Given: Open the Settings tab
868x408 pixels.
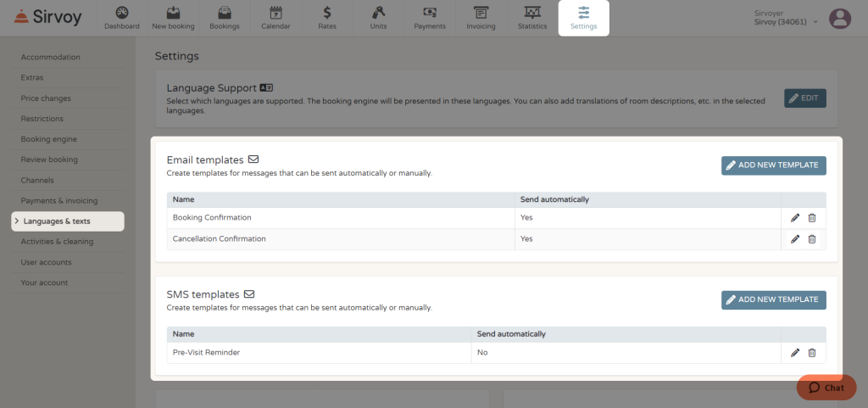Looking at the screenshot, I should pyautogui.click(x=583, y=18).
